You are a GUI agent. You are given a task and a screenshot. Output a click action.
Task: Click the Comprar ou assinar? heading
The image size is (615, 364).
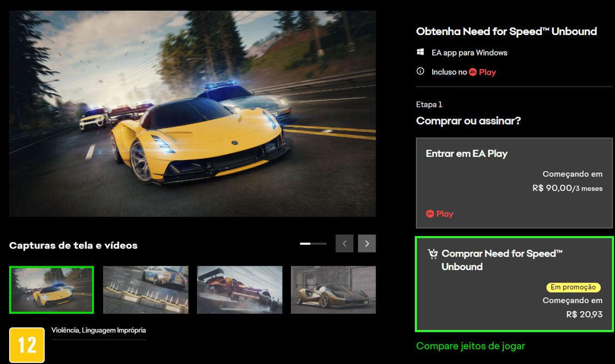(x=468, y=121)
